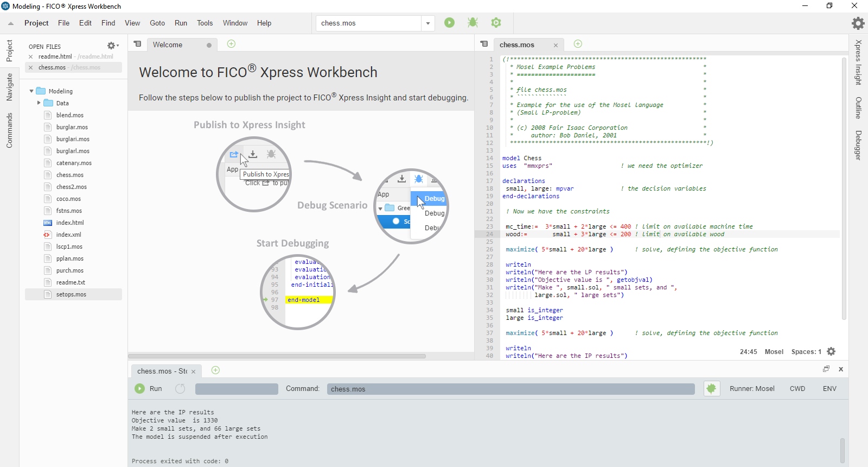Open burglar.mos in project tree
Screen dimensions: 868x467
tap(72, 127)
